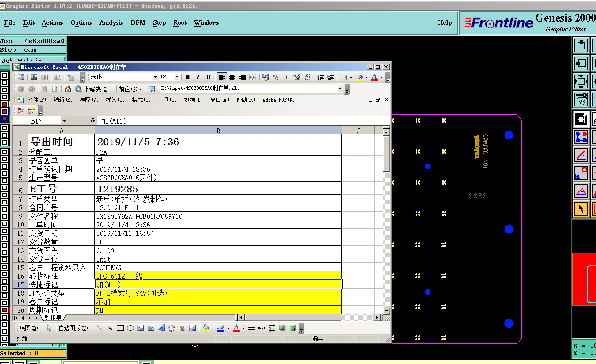The height and width of the screenshot is (364, 596).
Task: Open the Genesis Analysis menu
Action: pos(111,22)
